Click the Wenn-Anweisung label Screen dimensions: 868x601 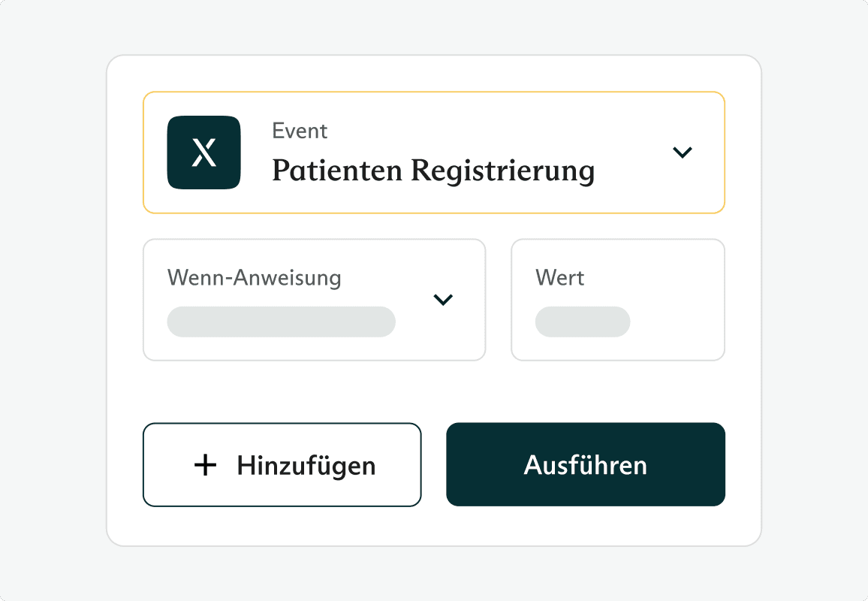click(254, 278)
